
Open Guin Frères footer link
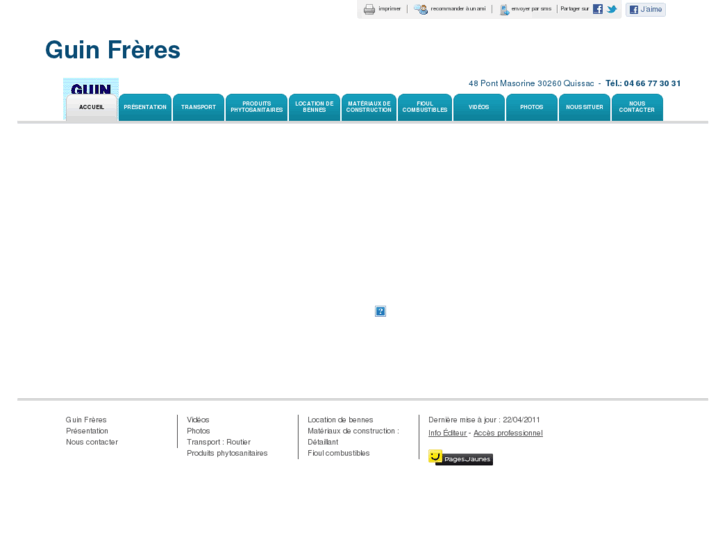[86, 420]
